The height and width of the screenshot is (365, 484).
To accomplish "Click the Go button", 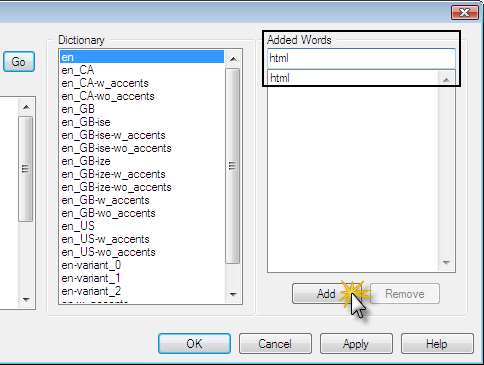I will [19, 62].
